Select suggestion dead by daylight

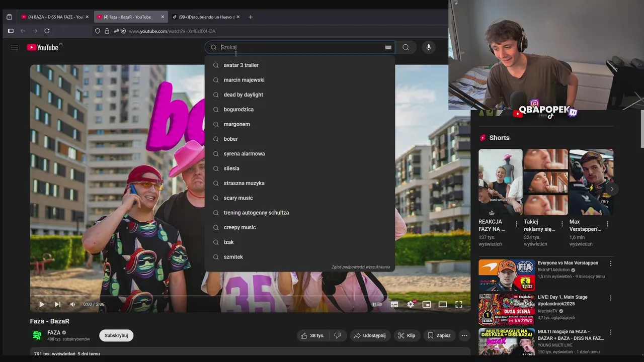tap(300, 95)
